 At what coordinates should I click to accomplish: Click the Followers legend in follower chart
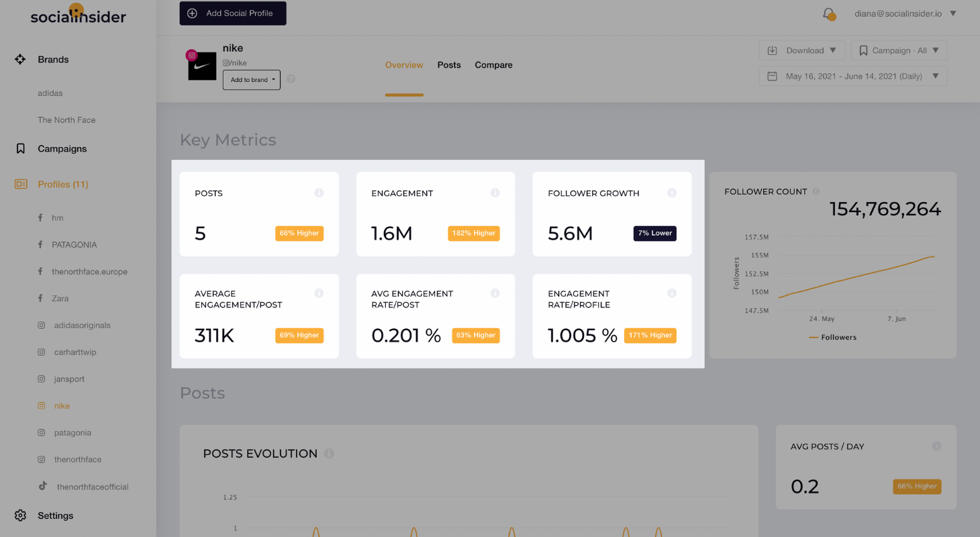point(833,337)
